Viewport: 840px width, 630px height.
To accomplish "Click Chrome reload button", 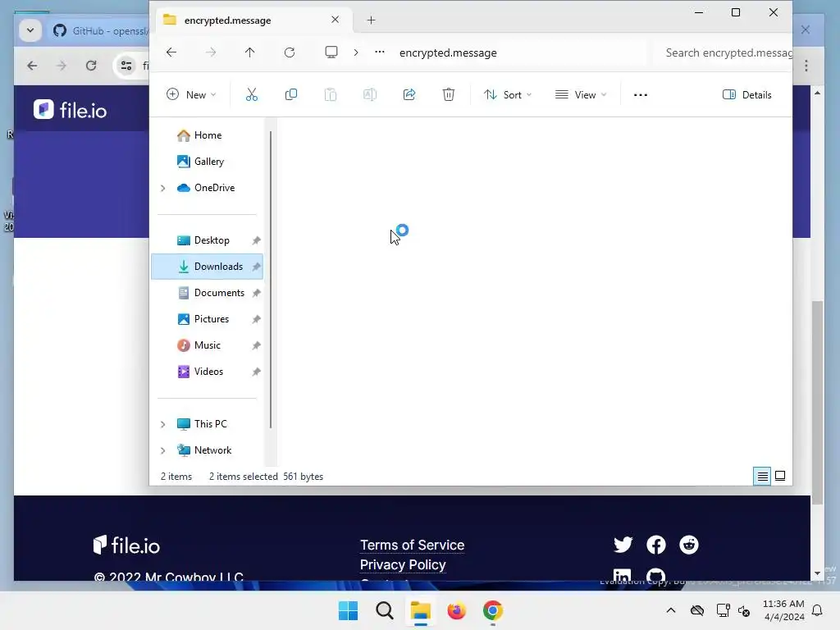I will pyautogui.click(x=91, y=66).
